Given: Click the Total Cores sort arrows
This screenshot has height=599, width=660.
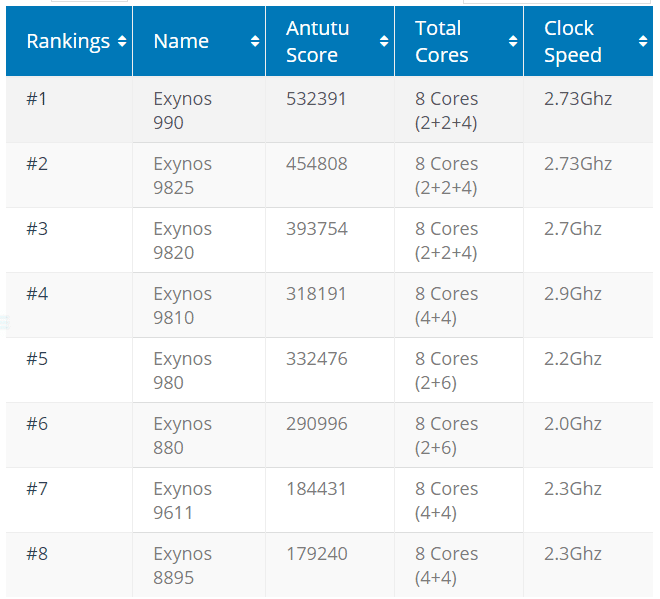Looking at the screenshot, I should tap(513, 41).
